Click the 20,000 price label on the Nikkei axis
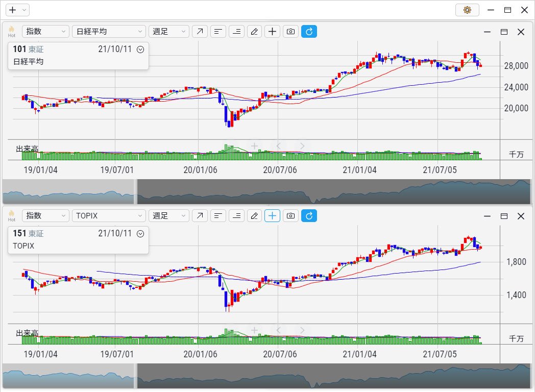Screen dimensions: 535x392 [516, 108]
